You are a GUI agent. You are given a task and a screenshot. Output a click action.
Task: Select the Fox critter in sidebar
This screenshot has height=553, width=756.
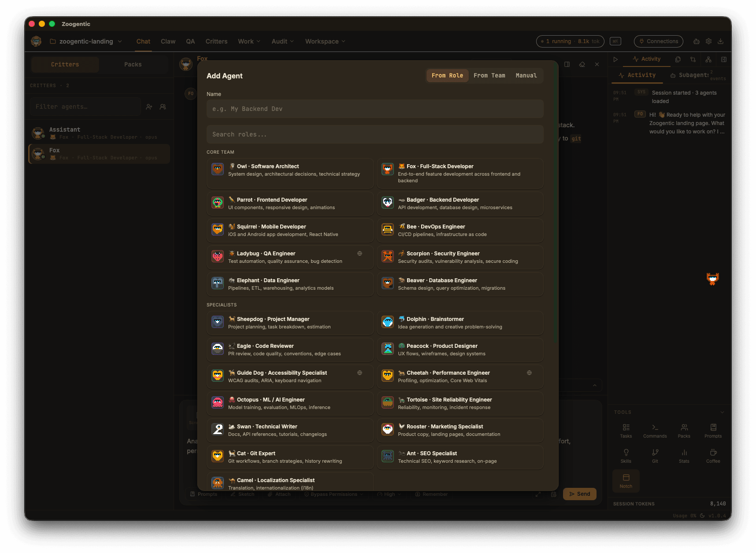[x=99, y=154]
